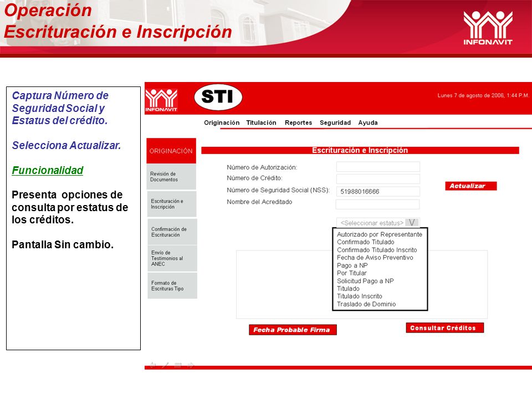Open the Seleccionar estatus dropdown

pos(378,223)
